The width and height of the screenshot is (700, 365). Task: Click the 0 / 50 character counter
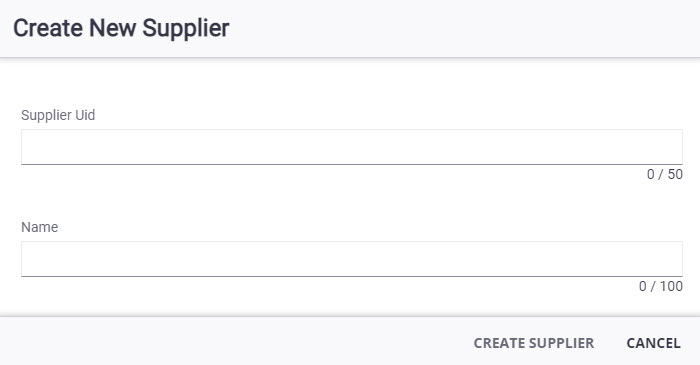(665, 174)
